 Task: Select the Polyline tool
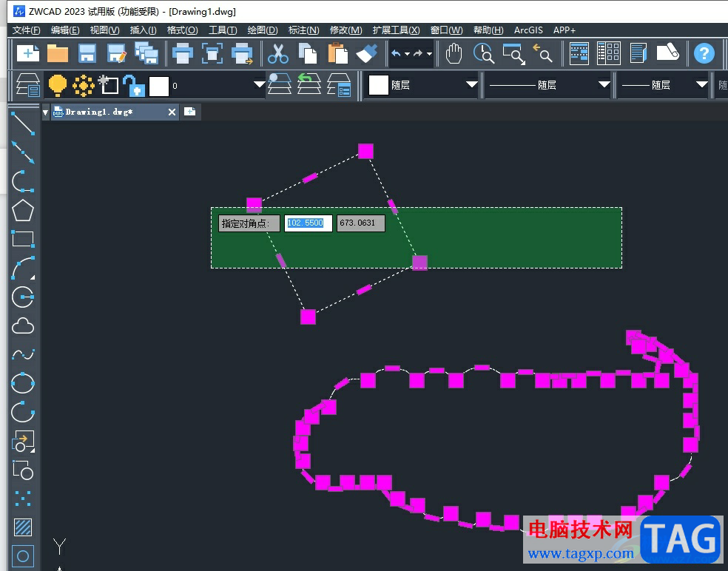pyautogui.click(x=23, y=181)
